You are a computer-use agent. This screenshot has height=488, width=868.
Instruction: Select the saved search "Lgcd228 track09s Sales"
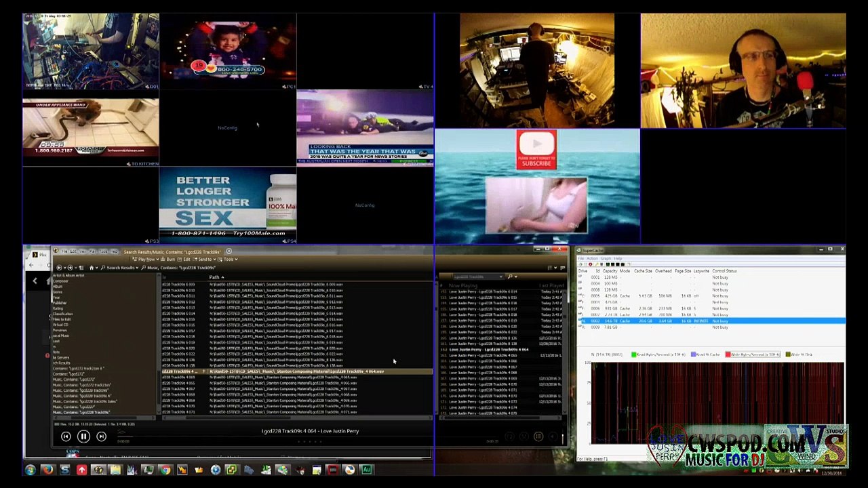[84, 401]
